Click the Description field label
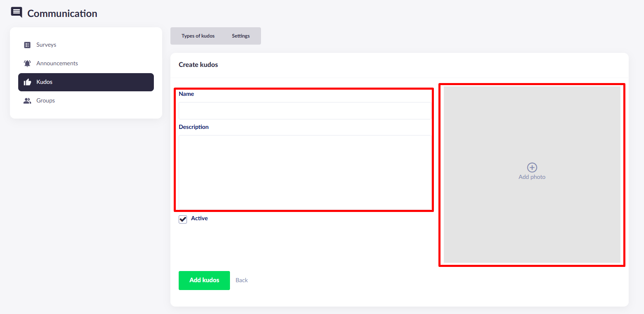The width and height of the screenshot is (644, 314). tap(194, 127)
